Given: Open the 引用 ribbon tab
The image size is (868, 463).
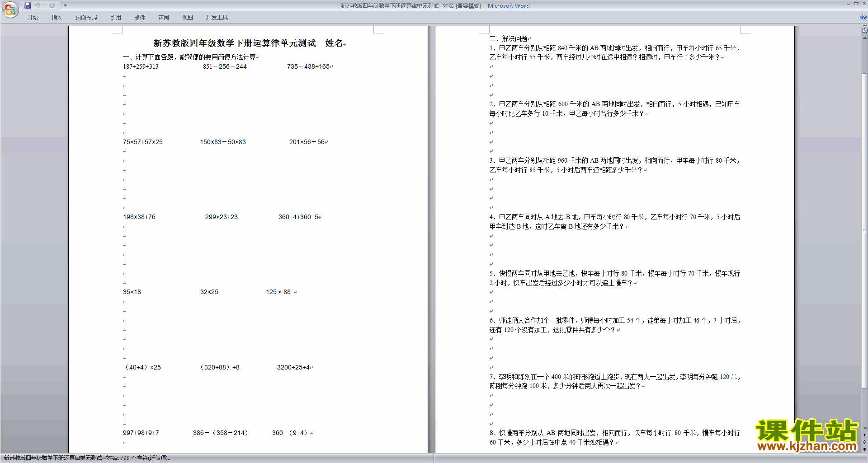Looking at the screenshot, I should click(x=116, y=17).
